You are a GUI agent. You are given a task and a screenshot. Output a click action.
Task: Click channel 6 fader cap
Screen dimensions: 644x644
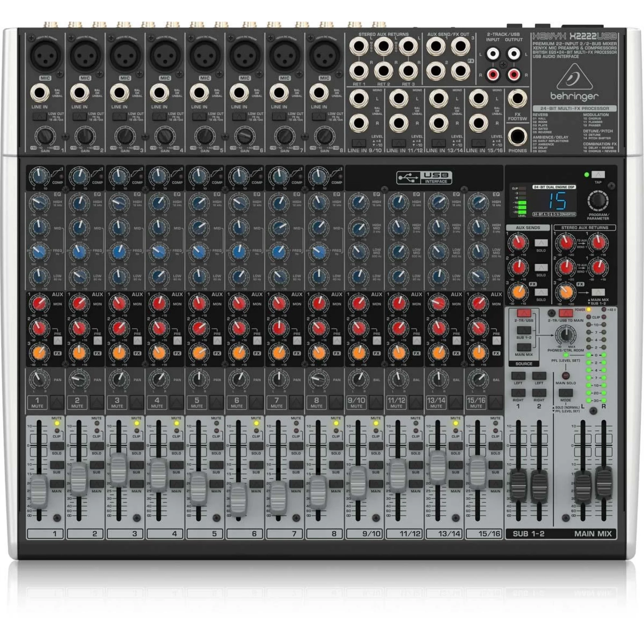(239, 499)
